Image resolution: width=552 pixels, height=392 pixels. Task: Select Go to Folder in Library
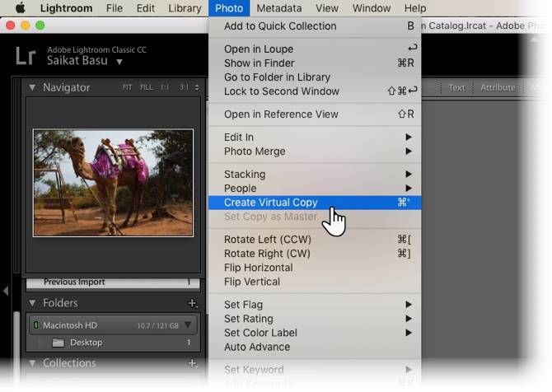[315, 77]
